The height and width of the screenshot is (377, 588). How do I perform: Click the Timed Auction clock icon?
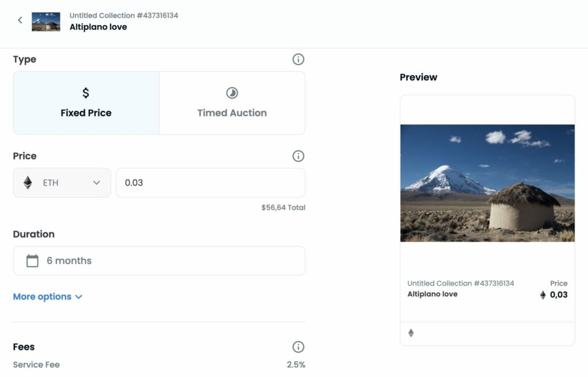232,93
